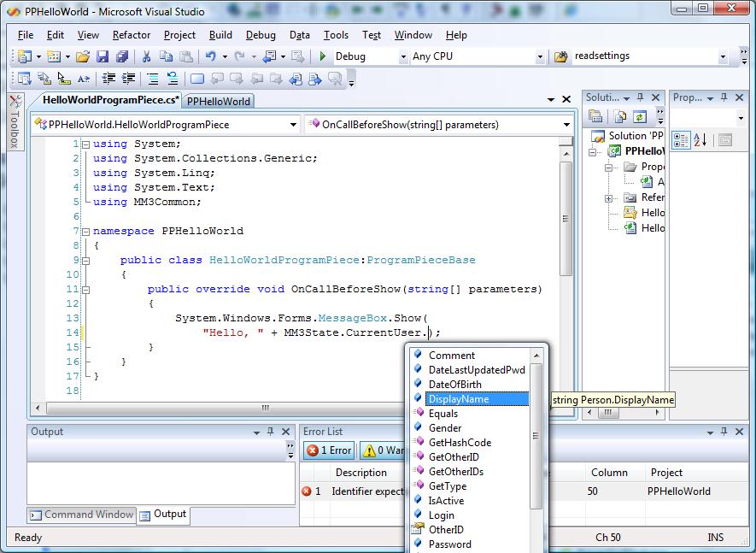Collapse the PPHelloWorld project node
The height and width of the screenshot is (553, 756).
592,152
